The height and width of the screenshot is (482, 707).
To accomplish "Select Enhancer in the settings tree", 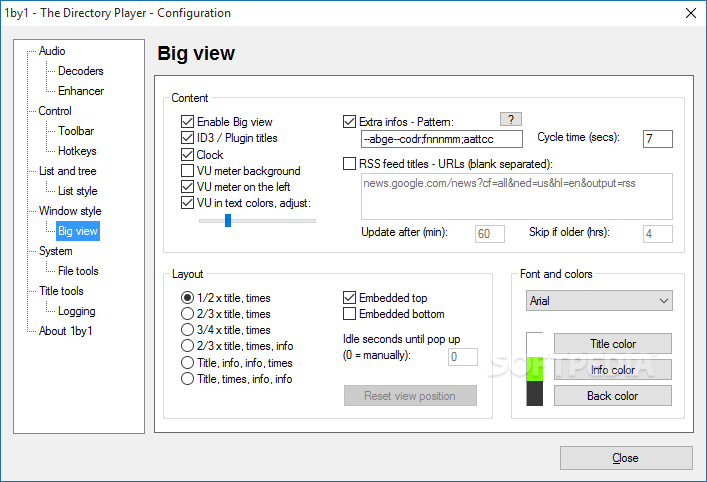I will click(x=81, y=91).
